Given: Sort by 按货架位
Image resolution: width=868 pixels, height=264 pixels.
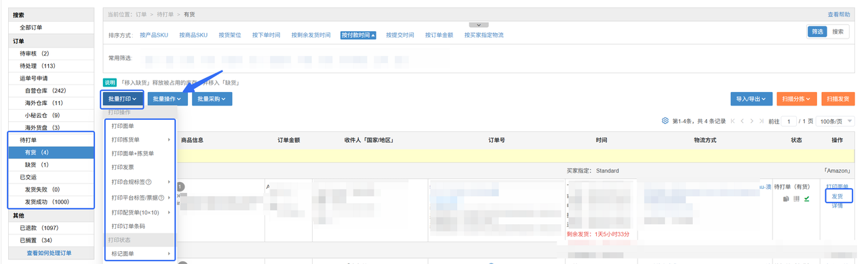Looking at the screenshot, I should pyautogui.click(x=230, y=35).
